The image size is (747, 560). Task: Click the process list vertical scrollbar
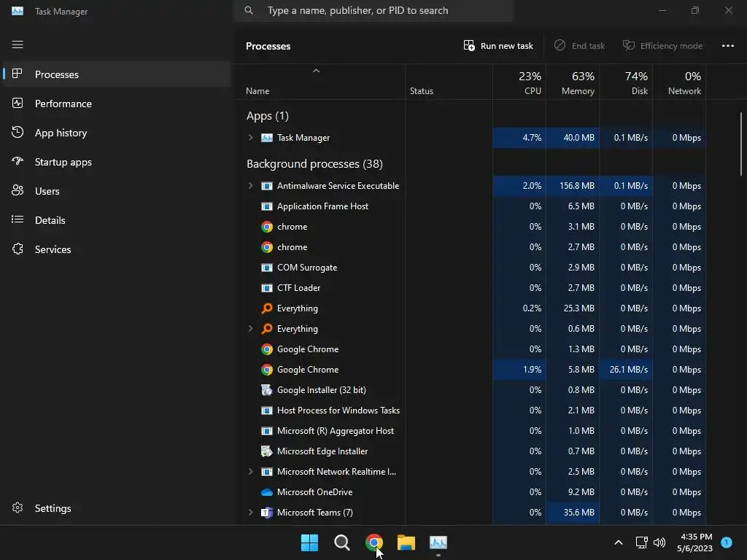[741, 144]
